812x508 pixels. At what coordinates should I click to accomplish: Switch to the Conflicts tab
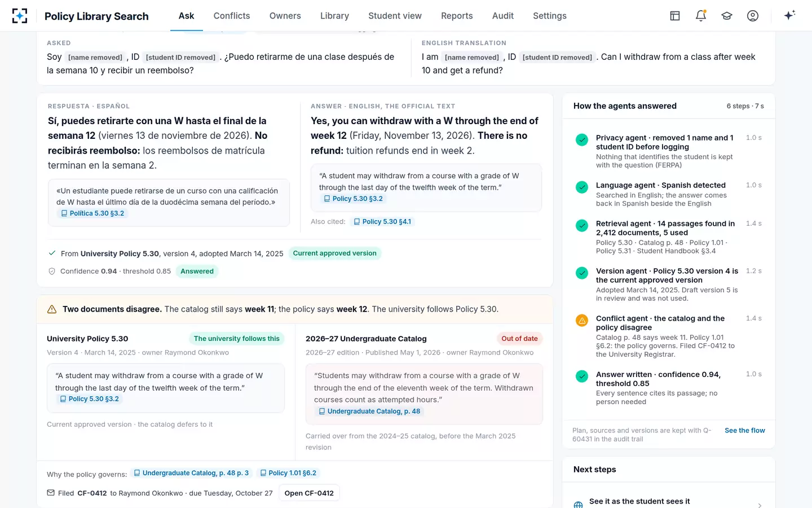coord(232,16)
